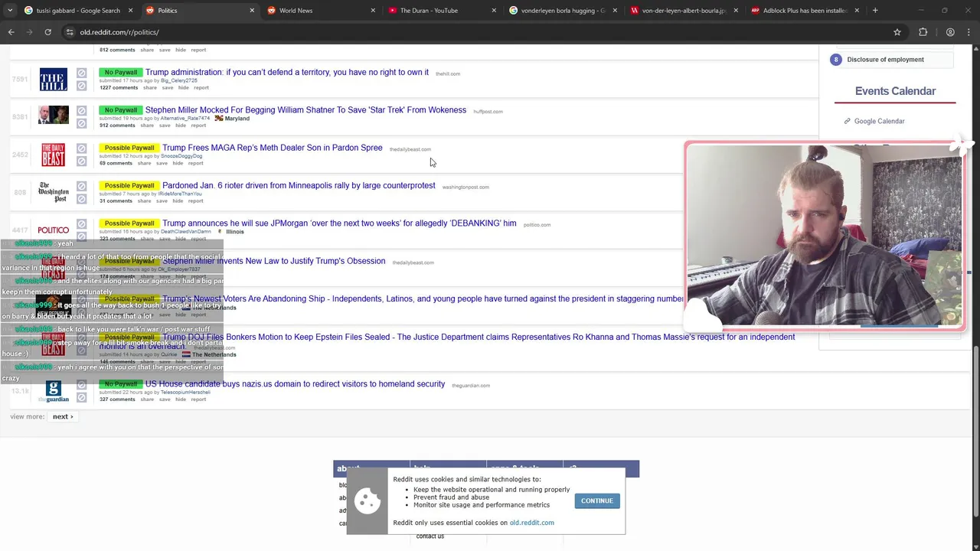Click downvote icon on The Hill post
The height and width of the screenshot is (551, 980).
pos(81,86)
